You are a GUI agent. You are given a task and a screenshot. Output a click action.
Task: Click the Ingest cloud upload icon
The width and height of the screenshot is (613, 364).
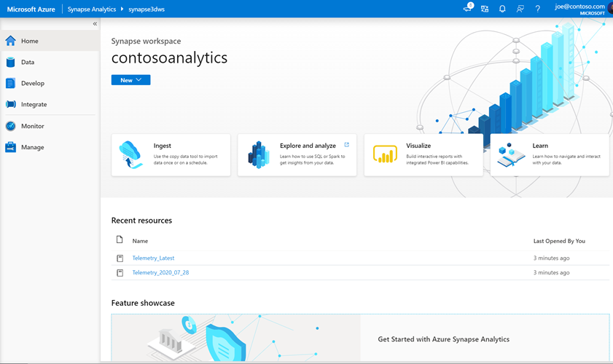click(130, 155)
